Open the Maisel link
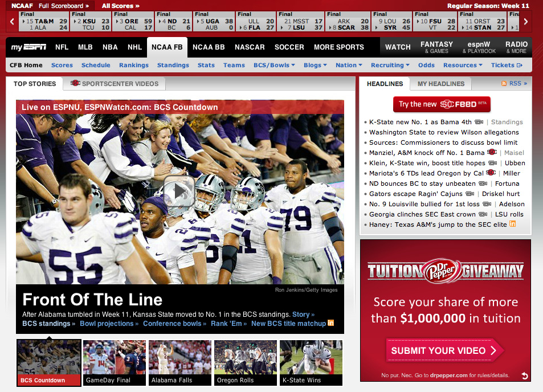This screenshot has width=543, height=392. (x=514, y=153)
